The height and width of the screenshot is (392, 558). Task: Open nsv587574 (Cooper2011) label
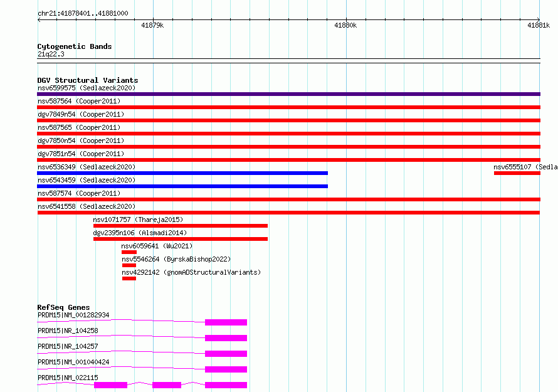(79, 193)
